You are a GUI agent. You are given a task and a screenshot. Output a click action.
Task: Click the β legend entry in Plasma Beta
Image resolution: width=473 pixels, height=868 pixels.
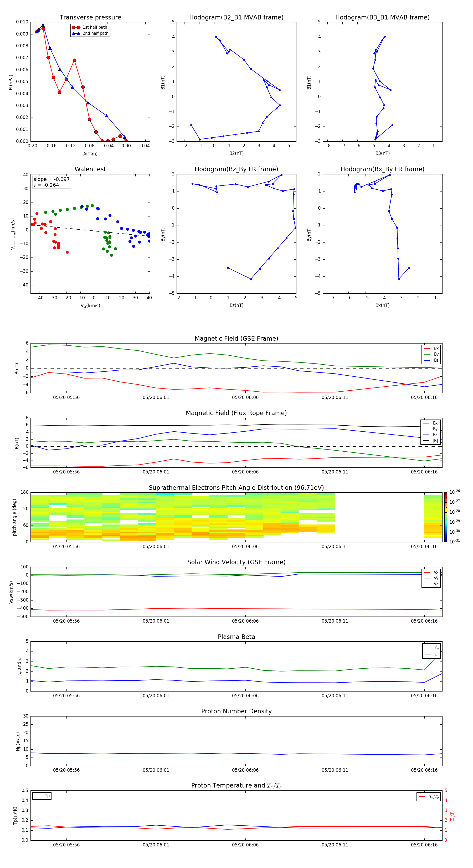pos(432,654)
